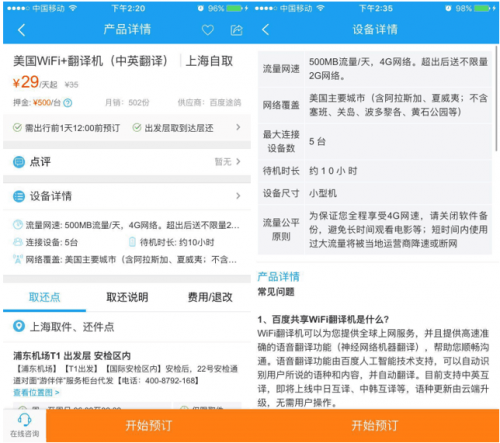Viewport: 500px width, 443px height.
Task: Tap 开始预订 on the 设备详情 screen
Action: point(375,426)
